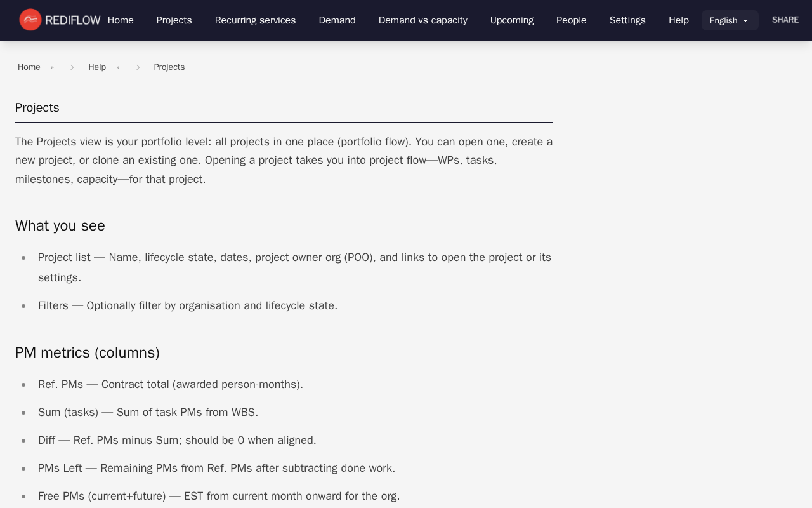Open the People section
Image resolution: width=812 pixels, height=508 pixels.
tap(571, 20)
